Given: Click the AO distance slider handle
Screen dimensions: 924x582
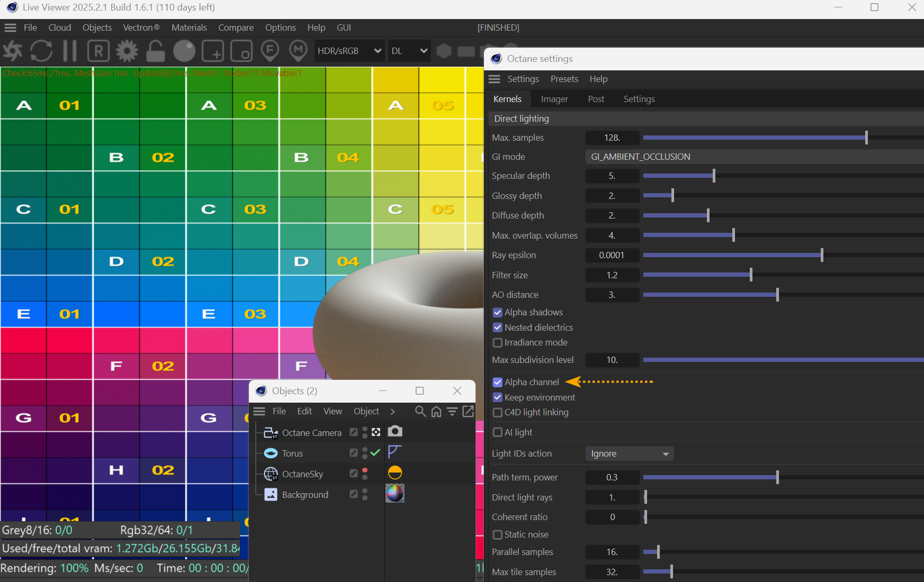Looking at the screenshot, I should pos(777,295).
